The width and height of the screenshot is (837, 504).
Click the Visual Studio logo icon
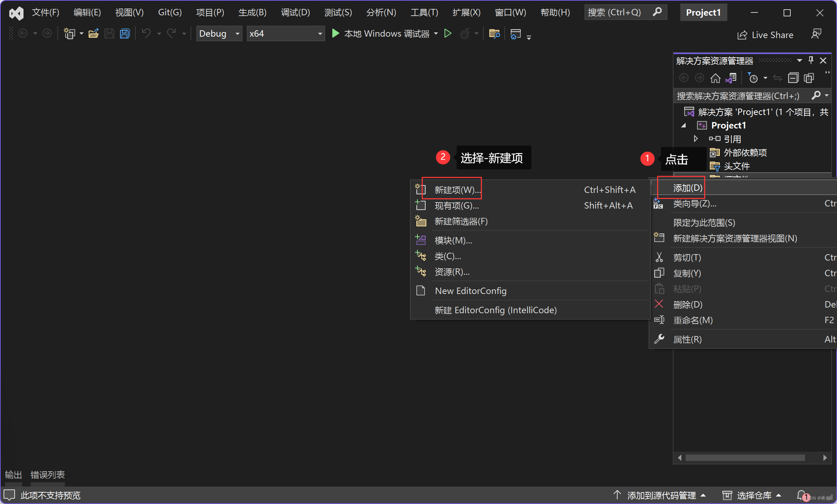[16, 13]
